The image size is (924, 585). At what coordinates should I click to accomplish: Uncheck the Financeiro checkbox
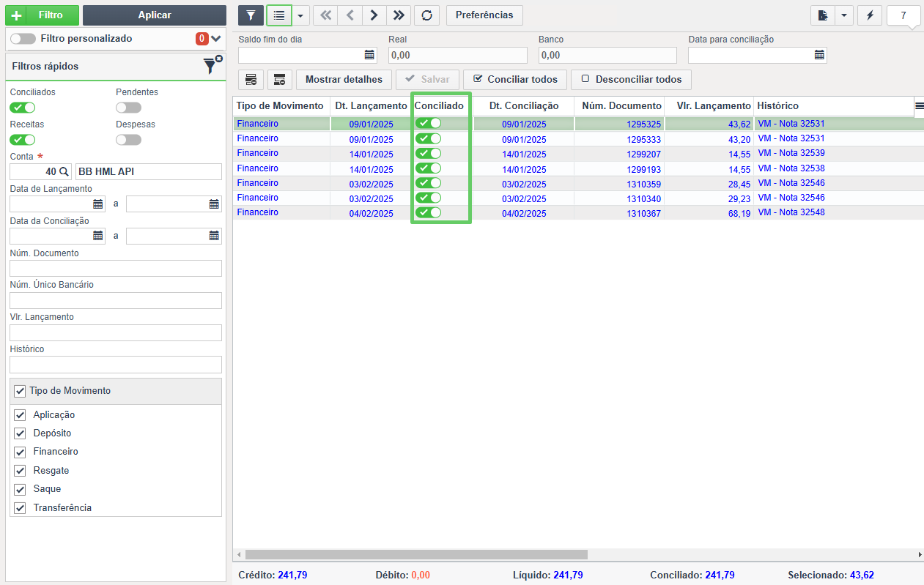pos(20,452)
